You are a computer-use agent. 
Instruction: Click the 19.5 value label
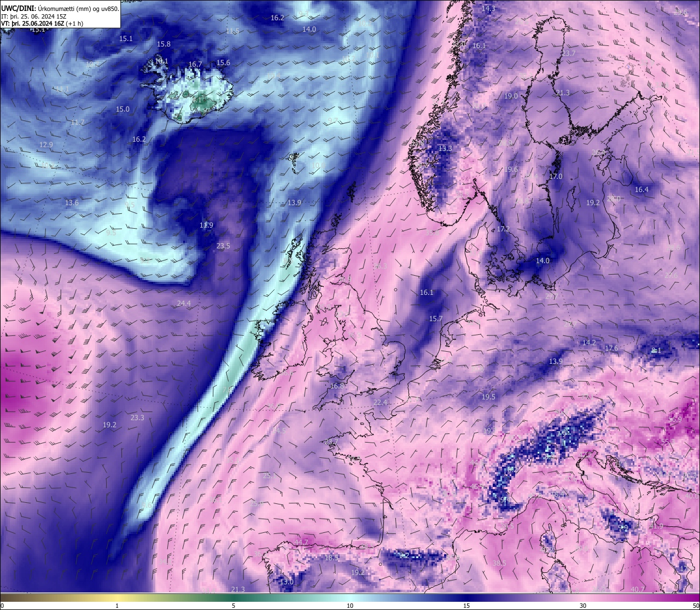click(x=488, y=397)
